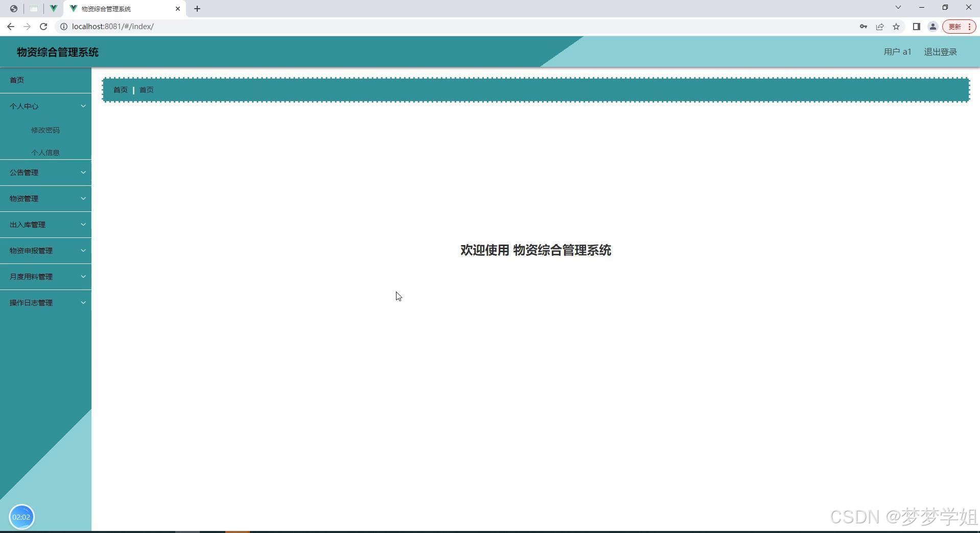Viewport: 980px width, 533px height.
Task: Click 退出登录 to log out
Action: [941, 52]
